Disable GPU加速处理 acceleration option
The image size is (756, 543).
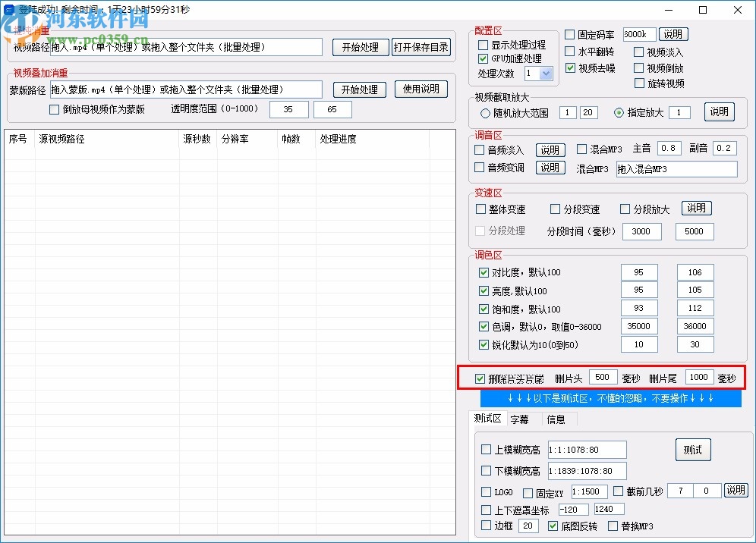pos(484,59)
